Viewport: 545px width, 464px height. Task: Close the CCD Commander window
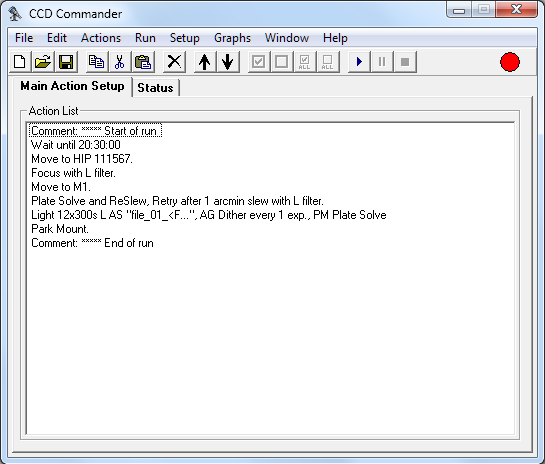(516, 9)
